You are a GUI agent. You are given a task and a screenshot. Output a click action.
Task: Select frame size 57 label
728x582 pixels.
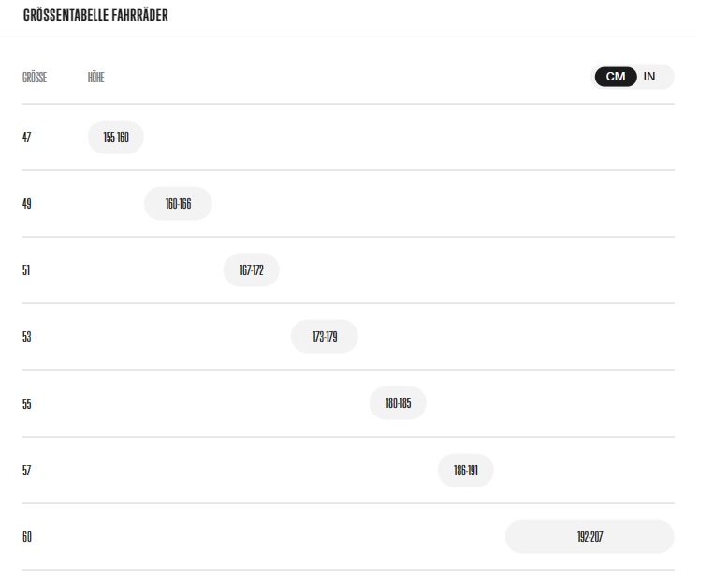(27, 471)
